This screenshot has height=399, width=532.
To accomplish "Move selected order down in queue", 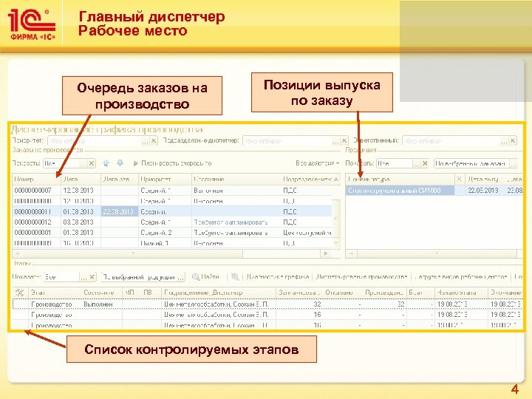I will point(120,163).
